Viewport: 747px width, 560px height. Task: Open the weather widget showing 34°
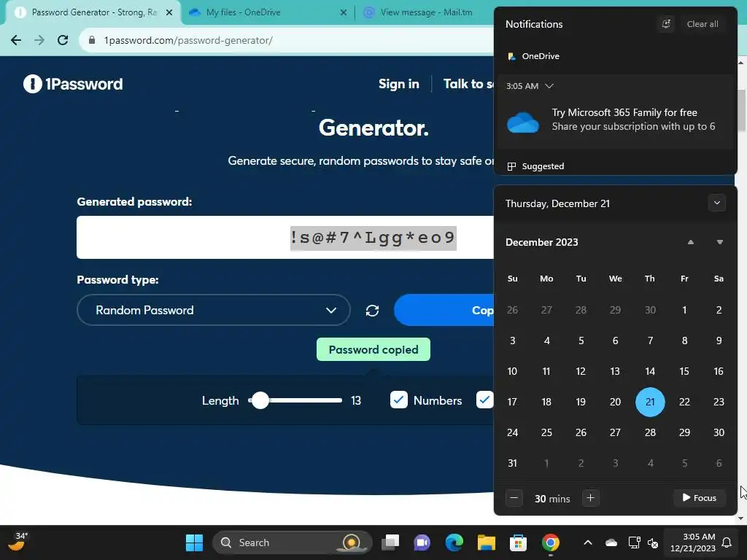pyautogui.click(x=18, y=542)
